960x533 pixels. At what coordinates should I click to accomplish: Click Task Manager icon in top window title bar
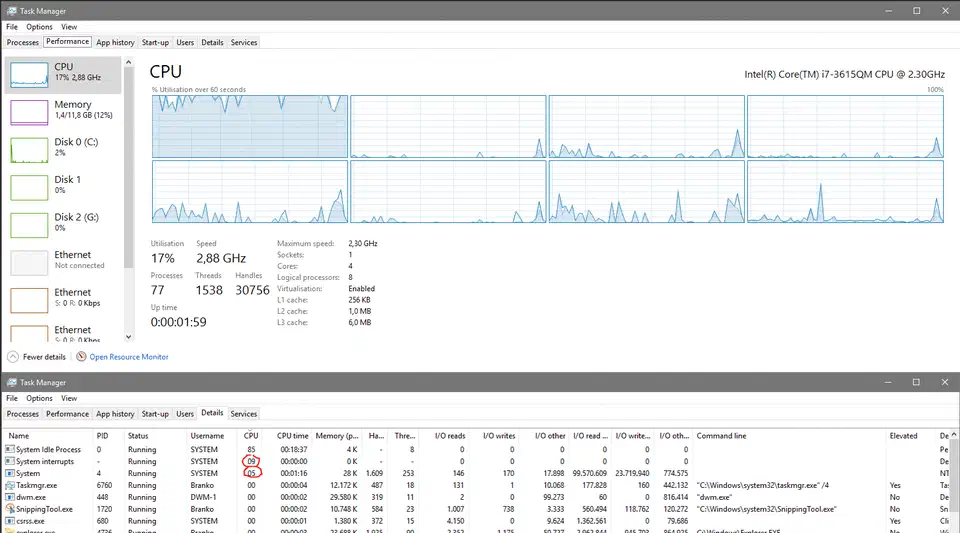[x=12, y=11]
